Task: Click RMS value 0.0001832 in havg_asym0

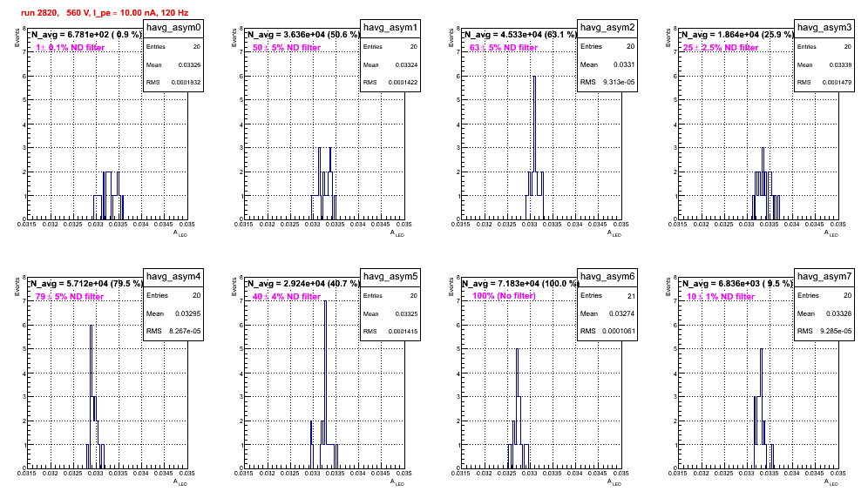Action: coord(186,83)
